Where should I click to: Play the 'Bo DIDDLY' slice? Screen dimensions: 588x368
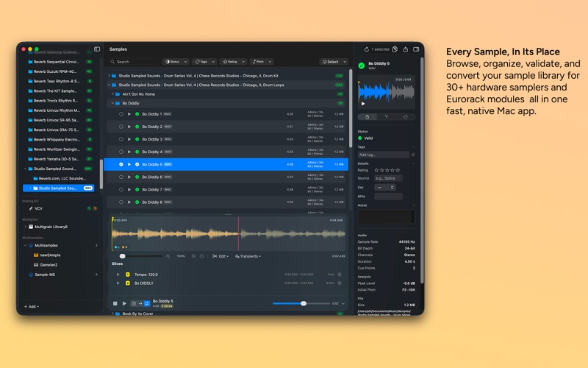tap(118, 283)
